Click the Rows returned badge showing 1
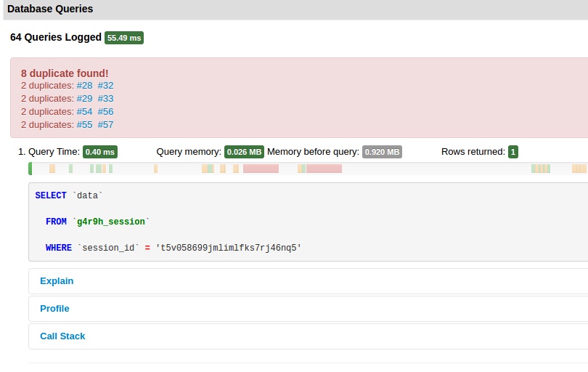This screenshot has width=588, height=372. pos(513,152)
